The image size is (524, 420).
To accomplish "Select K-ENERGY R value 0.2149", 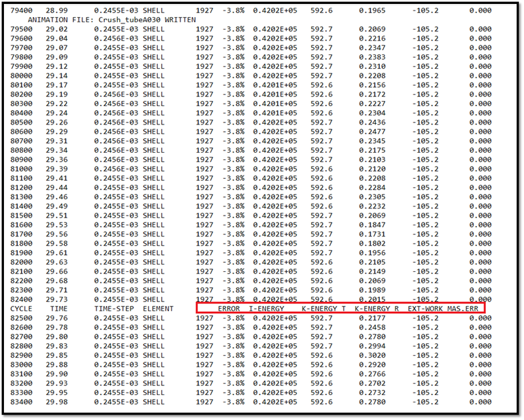I will [x=372, y=271].
